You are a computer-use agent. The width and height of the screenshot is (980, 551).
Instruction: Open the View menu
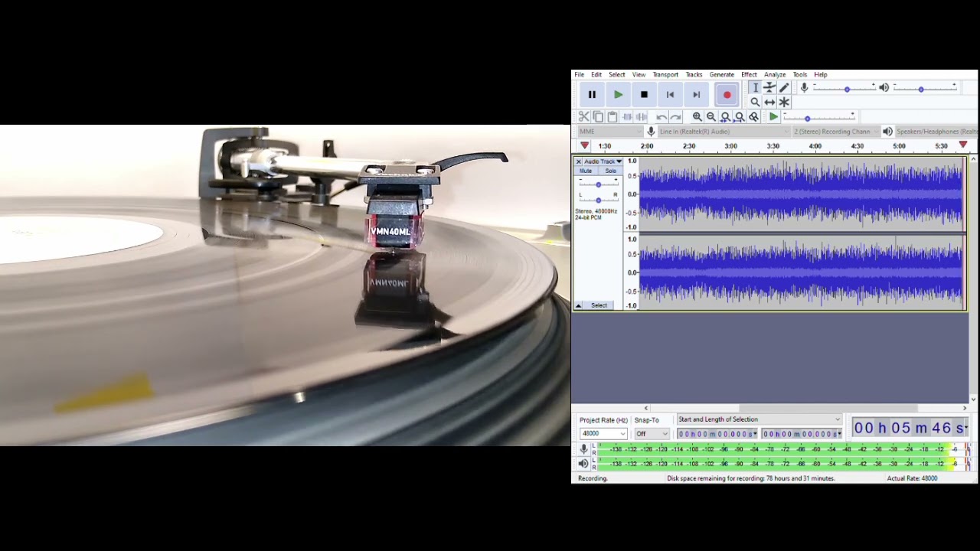[639, 75]
